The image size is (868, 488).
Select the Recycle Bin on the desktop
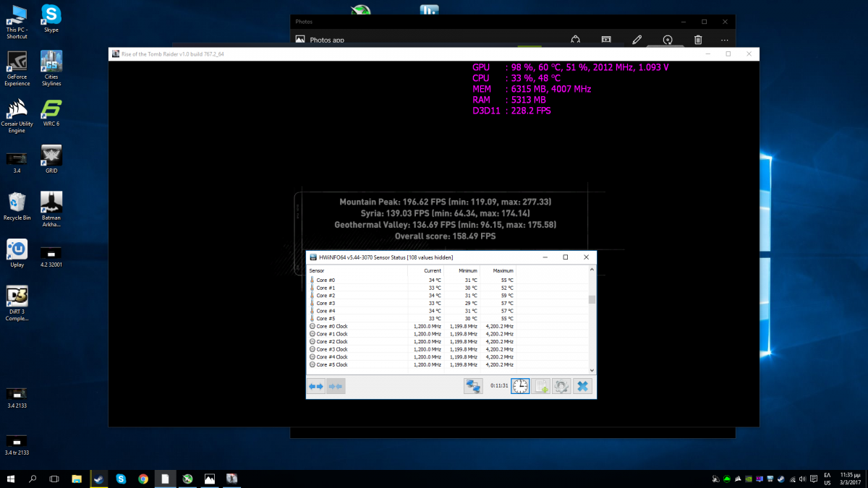coord(17,207)
